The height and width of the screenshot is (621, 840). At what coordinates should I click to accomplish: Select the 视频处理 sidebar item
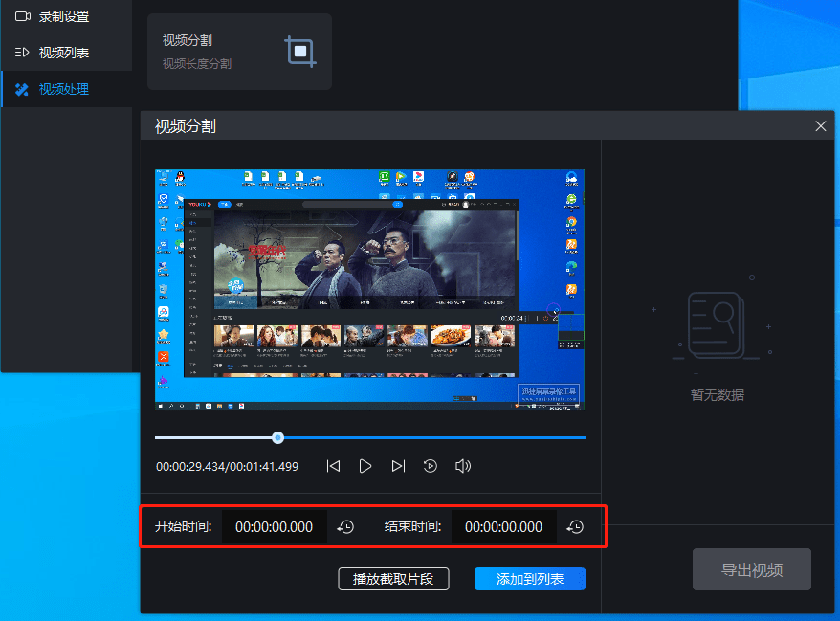coord(66,89)
